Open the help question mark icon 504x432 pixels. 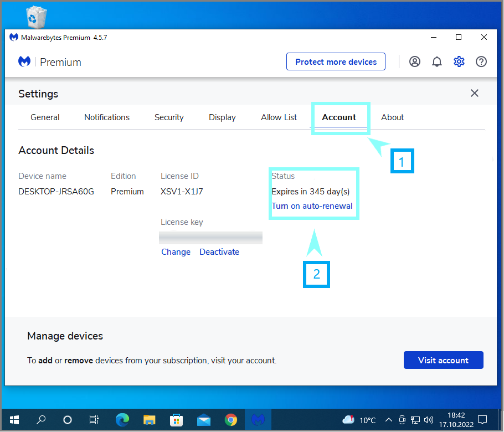pos(481,61)
